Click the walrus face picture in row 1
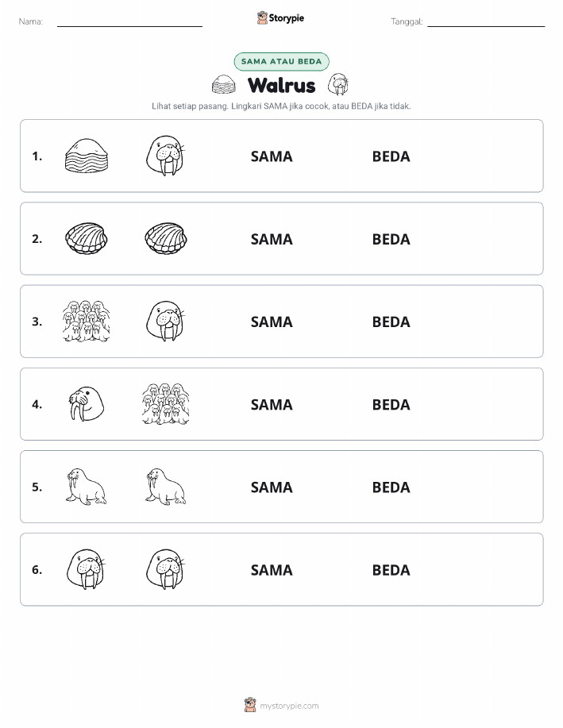This screenshot has width=563, height=728. tap(165, 156)
